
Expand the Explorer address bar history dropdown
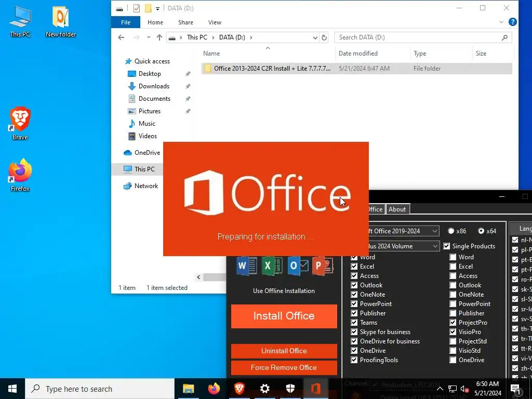315,37
